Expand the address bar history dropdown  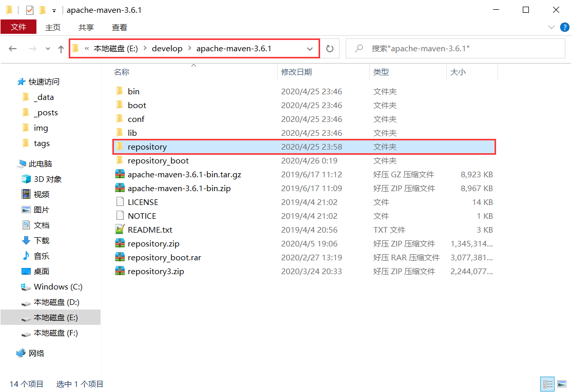tap(310, 49)
